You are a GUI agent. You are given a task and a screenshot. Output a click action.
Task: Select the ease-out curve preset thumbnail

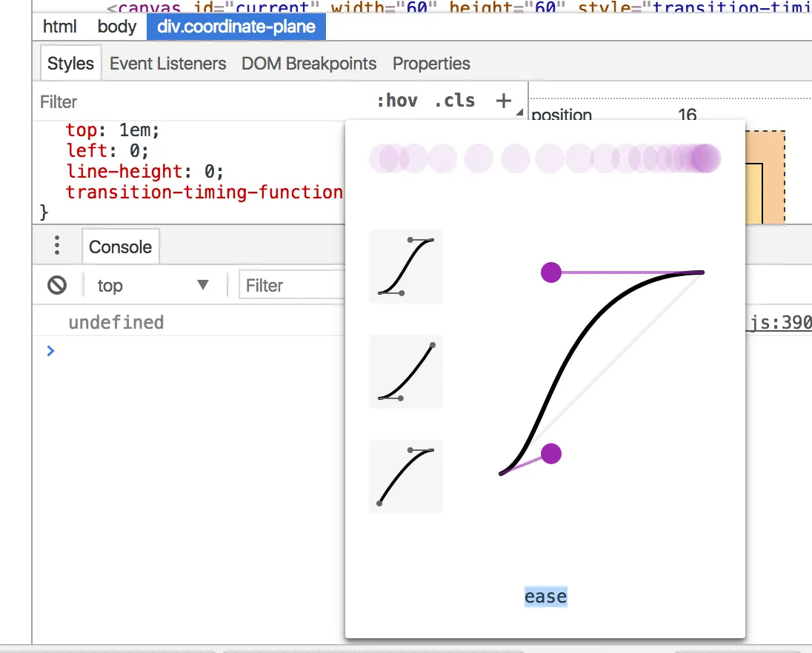click(406, 477)
